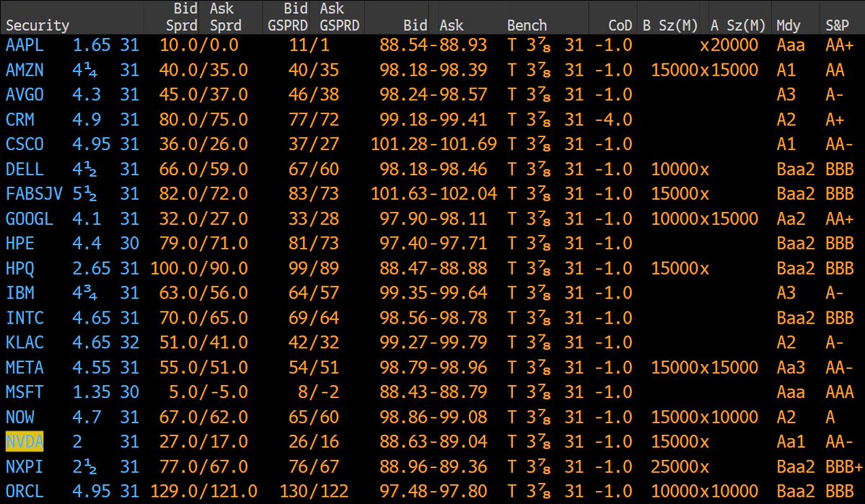Click the FABSJV ticker
Image resolution: width=865 pixels, height=504 pixels.
[34, 194]
